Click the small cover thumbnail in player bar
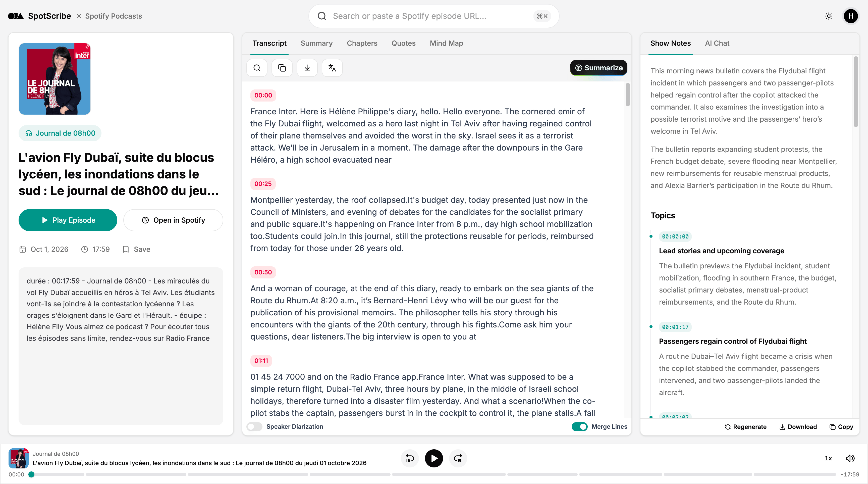Image resolution: width=868 pixels, height=484 pixels. [18, 458]
